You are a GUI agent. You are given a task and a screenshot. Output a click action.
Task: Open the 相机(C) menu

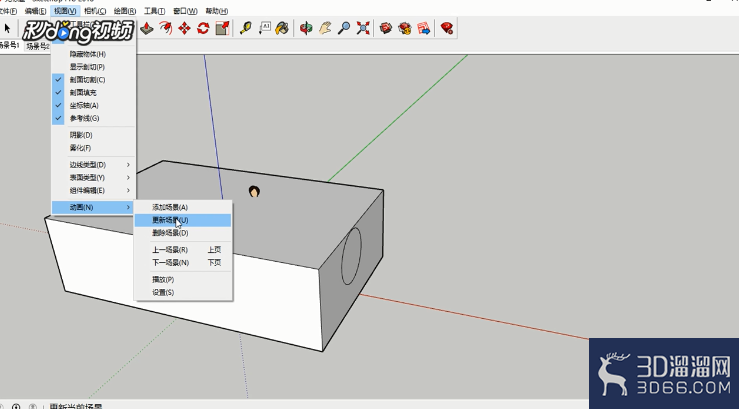pos(95,10)
